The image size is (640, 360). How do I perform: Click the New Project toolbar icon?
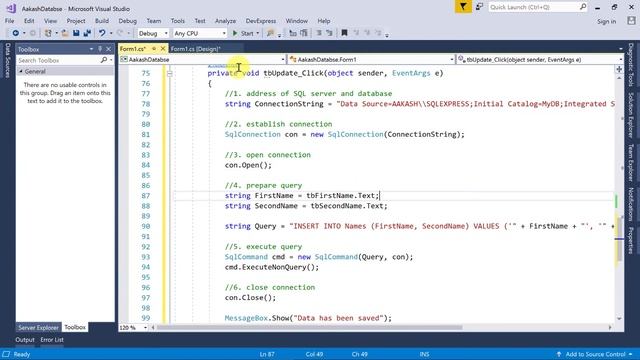click(48, 33)
